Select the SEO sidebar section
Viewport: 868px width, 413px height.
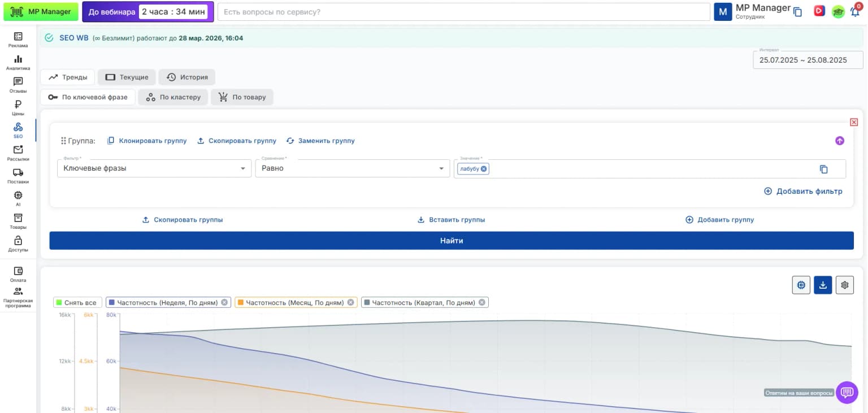[x=18, y=131]
